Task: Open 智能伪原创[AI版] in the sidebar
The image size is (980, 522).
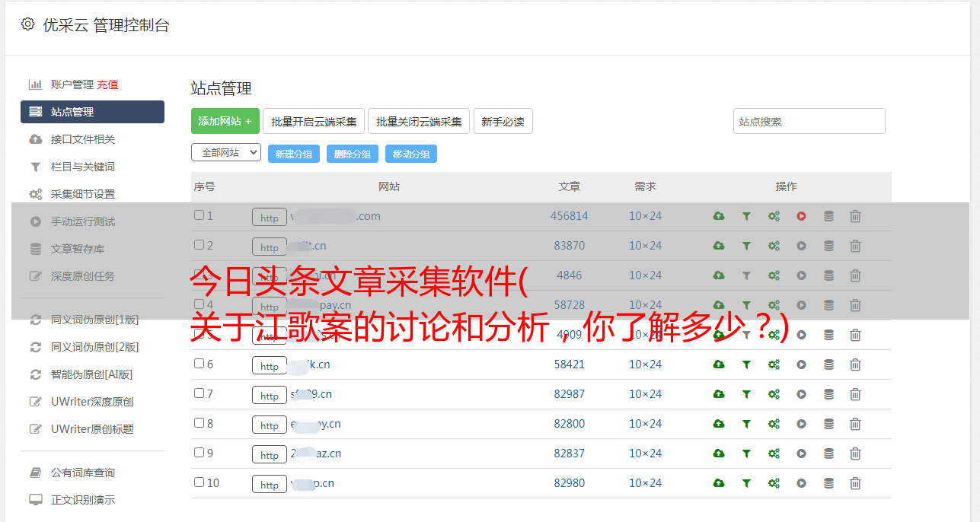Action: [92, 374]
